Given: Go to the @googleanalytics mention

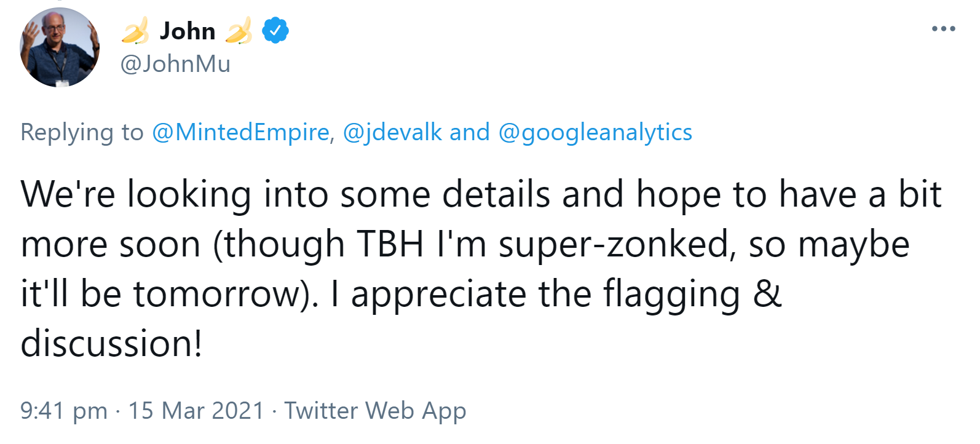Looking at the screenshot, I should point(595,132).
